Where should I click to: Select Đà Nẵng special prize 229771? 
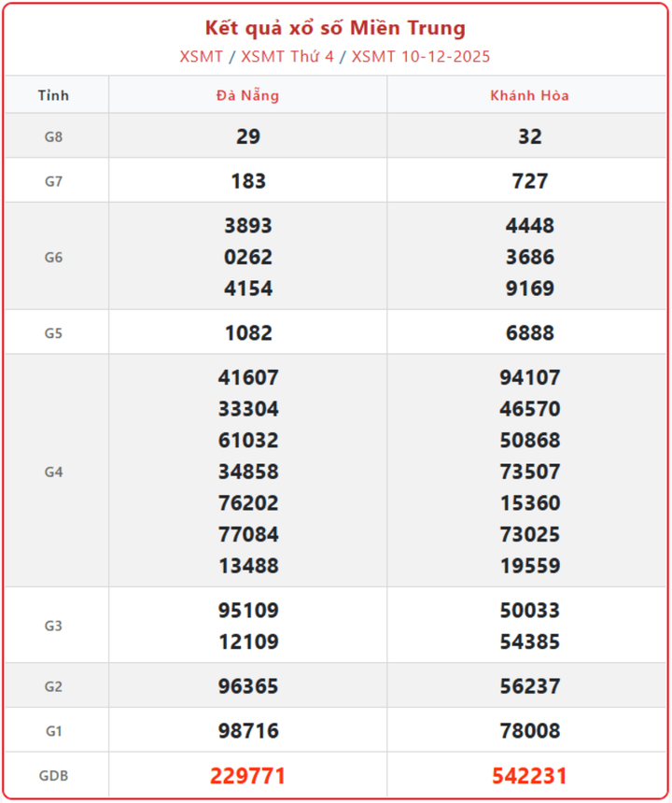tap(247, 776)
